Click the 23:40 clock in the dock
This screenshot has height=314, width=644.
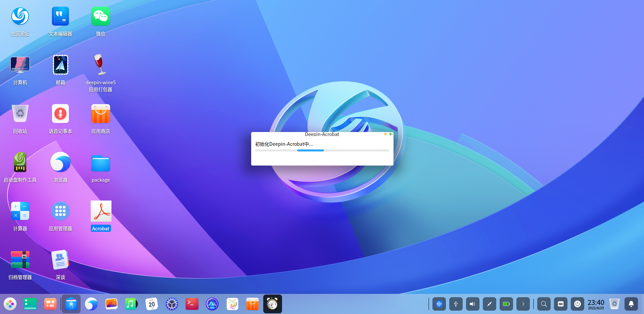pos(596,304)
